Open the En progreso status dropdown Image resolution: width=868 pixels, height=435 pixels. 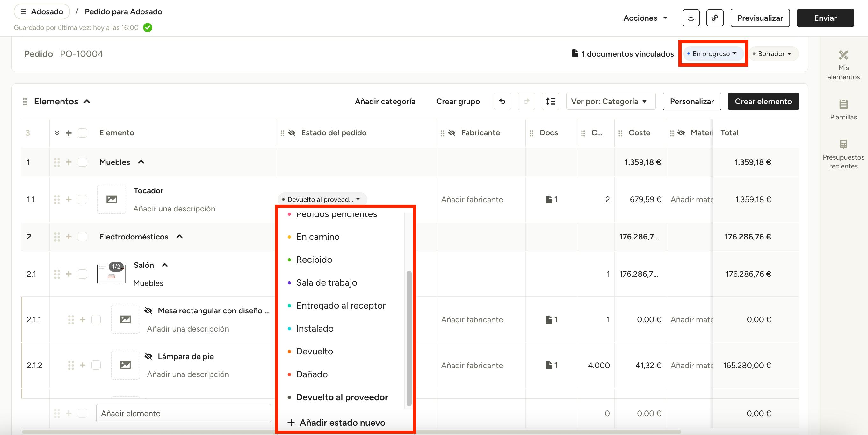[x=712, y=54]
